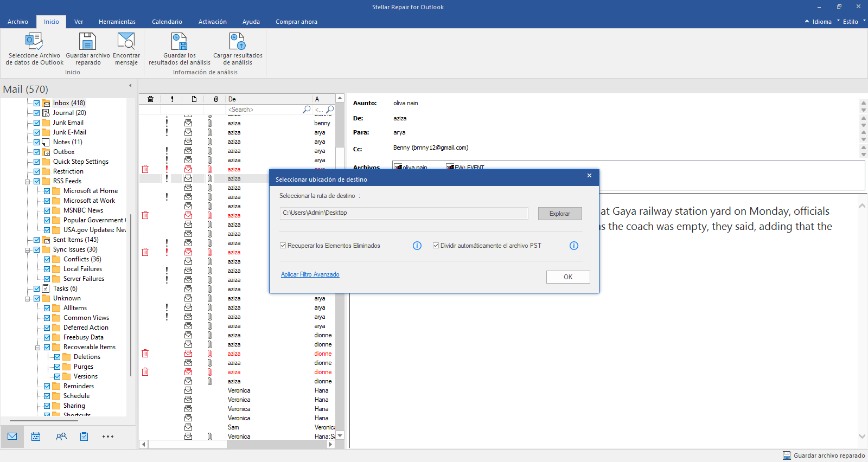Click info icon beside Recuperar Elementos Eliminados
The width and height of the screenshot is (868, 462).
tap(417, 246)
